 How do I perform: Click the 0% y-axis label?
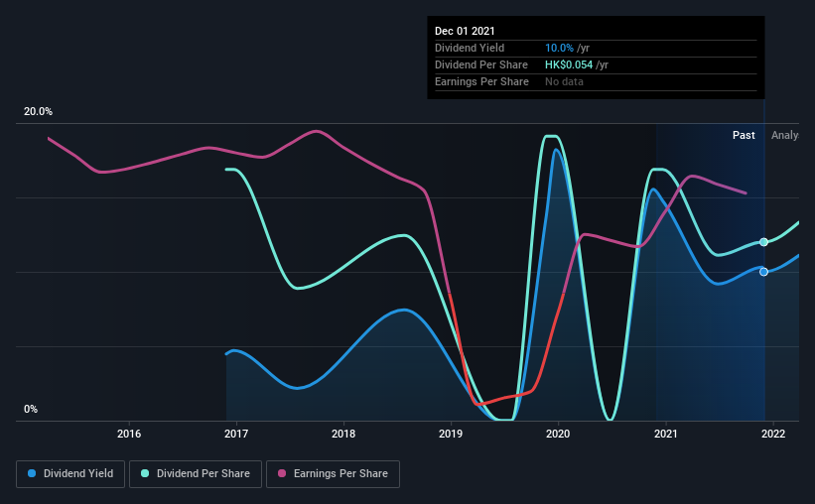[31, 409]
